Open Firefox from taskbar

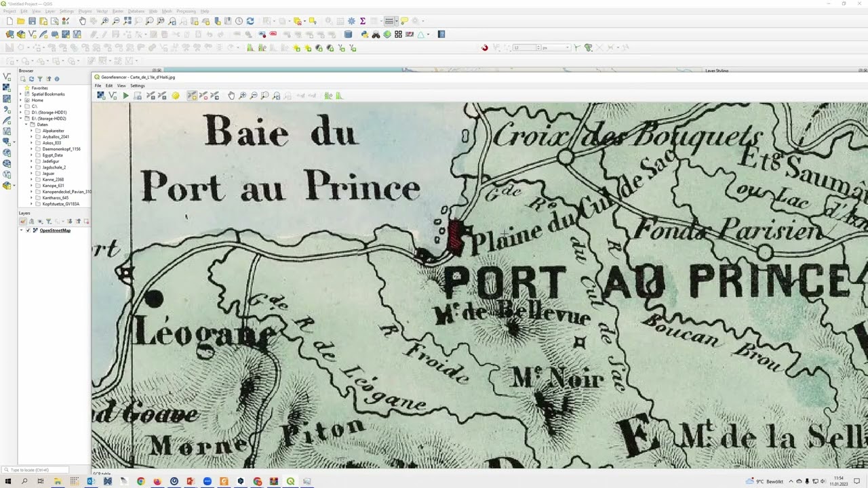(x=157, y=481)
